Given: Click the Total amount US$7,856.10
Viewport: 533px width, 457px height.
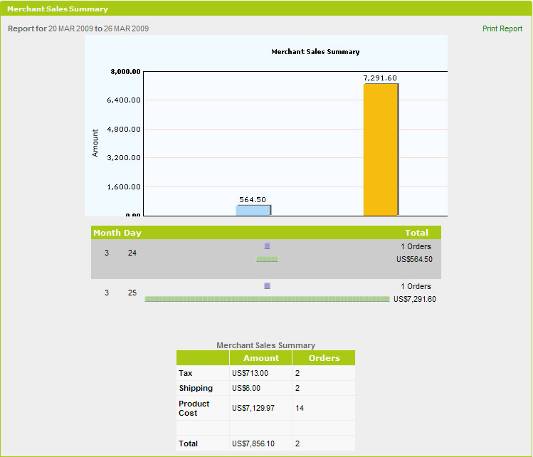Looking at the screenshot, I should (x=253, y=443).
